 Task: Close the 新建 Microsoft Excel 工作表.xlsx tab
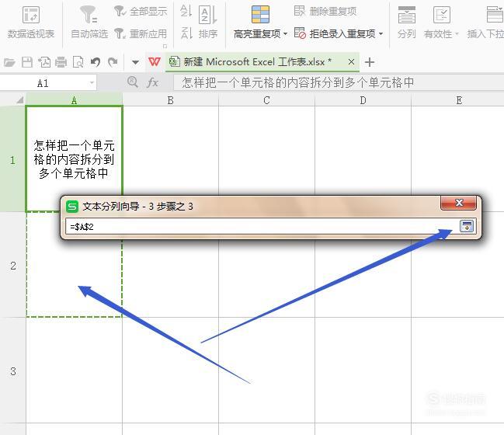coord(351,61)
